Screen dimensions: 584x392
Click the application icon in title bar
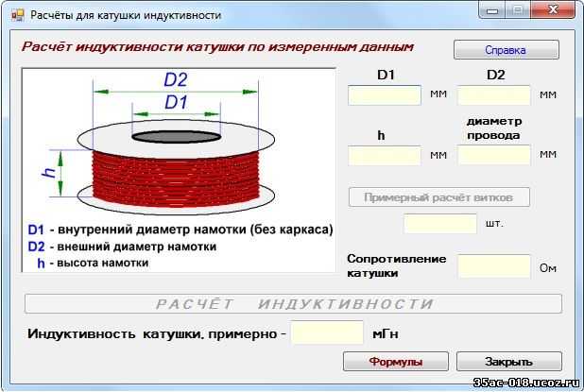pos(18,15)
